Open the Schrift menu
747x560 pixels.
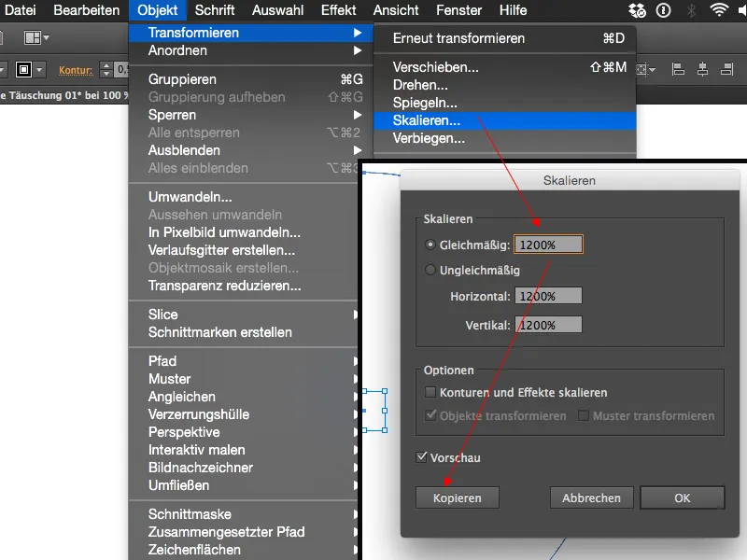pos(215,10)
